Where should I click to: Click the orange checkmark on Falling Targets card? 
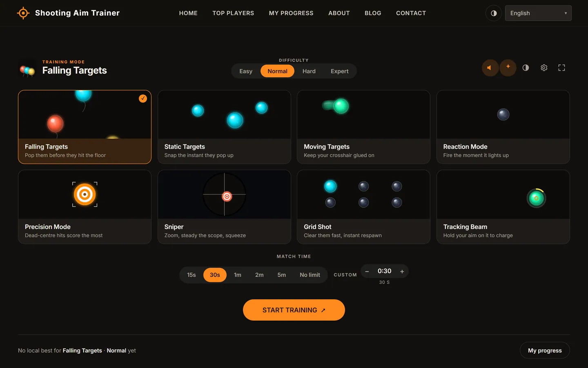tap(143, 99)
